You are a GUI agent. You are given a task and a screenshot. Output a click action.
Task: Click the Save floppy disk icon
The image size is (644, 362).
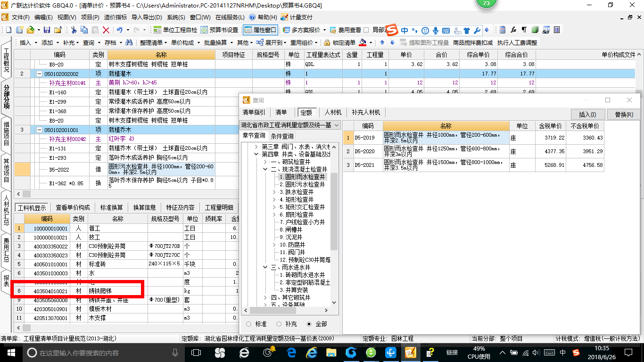47,30
